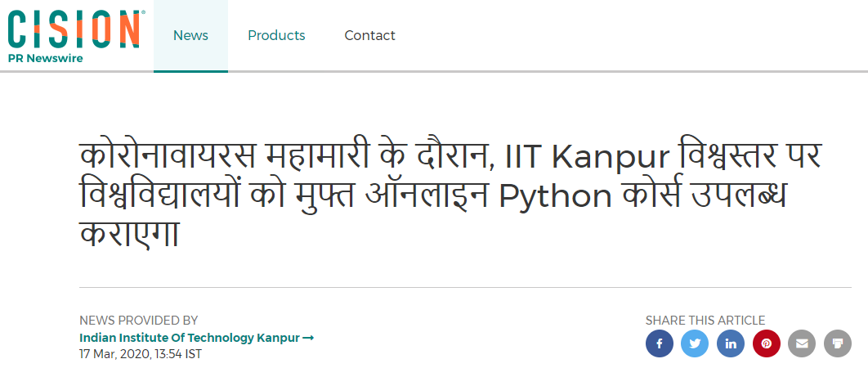This screenshot has width=868, height=386.
Task: Click the 'NEWS PROVIDED BY' label
Action: 138,321
